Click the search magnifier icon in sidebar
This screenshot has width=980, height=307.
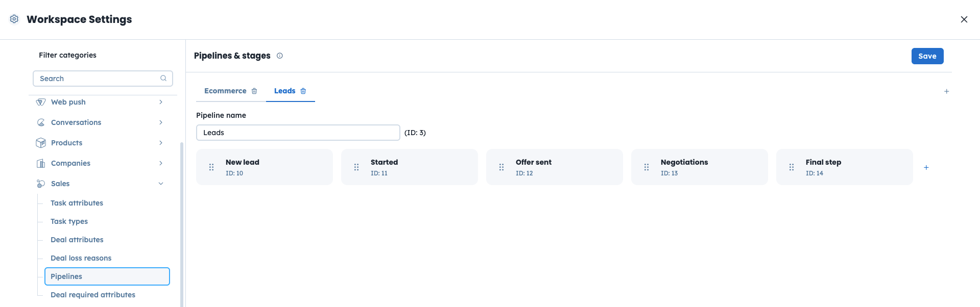163,79
